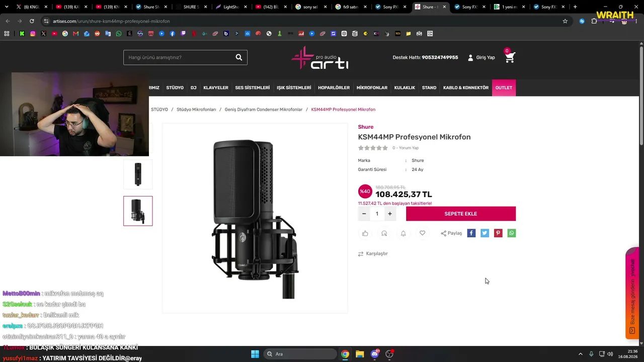
Task: Click the Shure brand link above title
Action: [x=366, y=127]
